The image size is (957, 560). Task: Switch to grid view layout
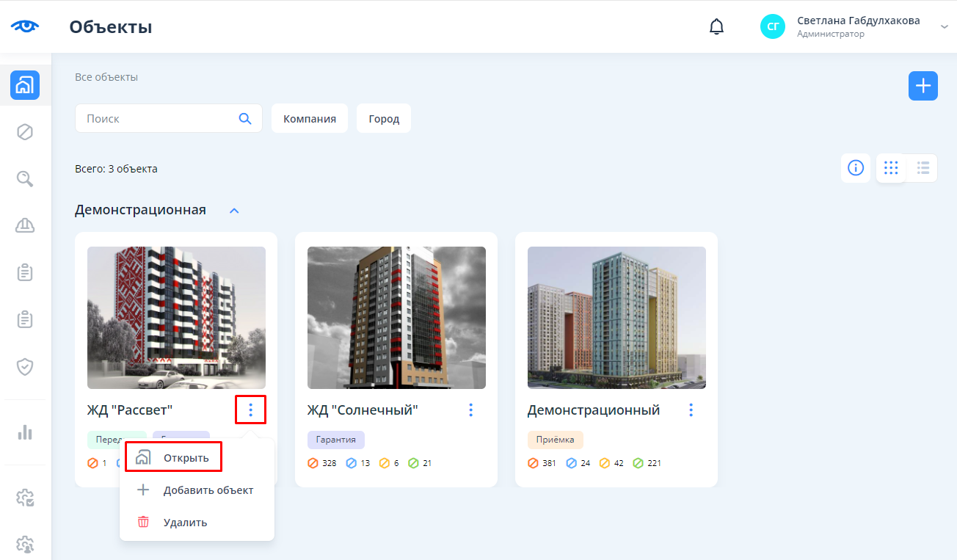click(891, 168)
